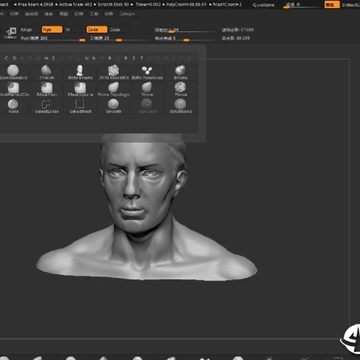Select the hPolish brush
The width and height of the screenshot is (360, 360).
pos(46,72)
